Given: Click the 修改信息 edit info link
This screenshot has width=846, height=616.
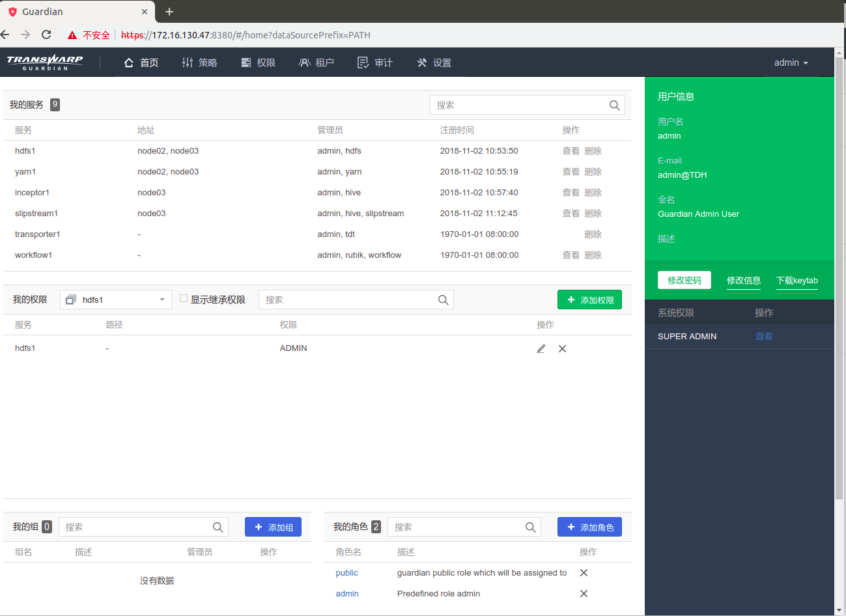Looking at the screenshot, I should pyautogui.click(x=744, y=281).
